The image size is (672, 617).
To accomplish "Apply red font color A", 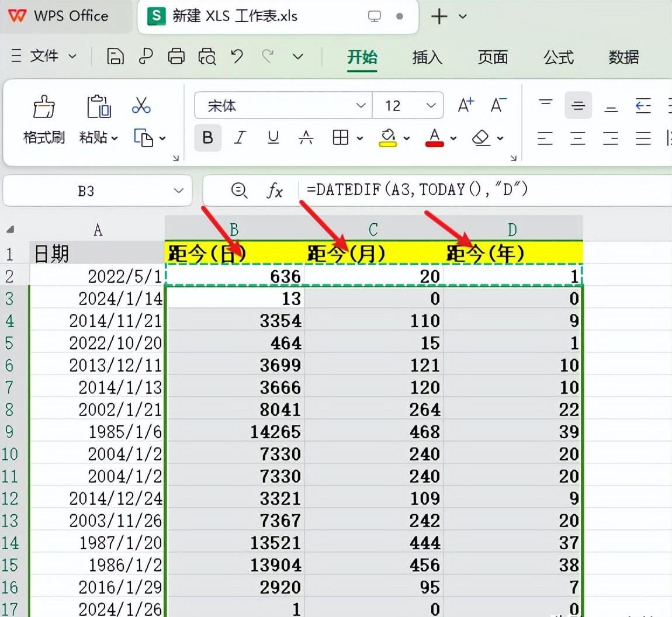I will [x=434, y=137].
